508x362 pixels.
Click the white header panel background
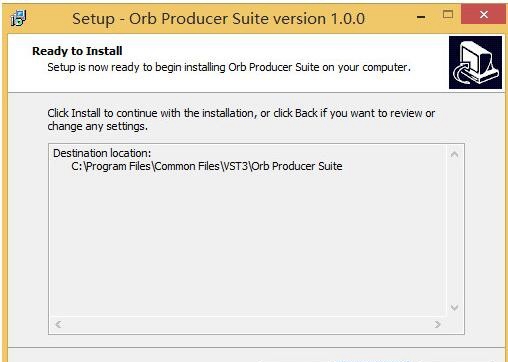[x=233, y=83]
